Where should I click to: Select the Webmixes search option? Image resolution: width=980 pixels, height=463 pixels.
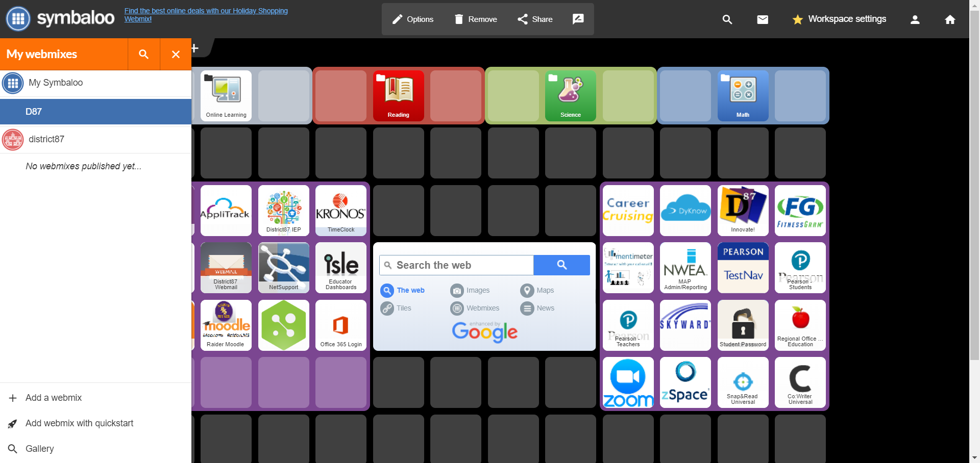(x=475, y=308)
